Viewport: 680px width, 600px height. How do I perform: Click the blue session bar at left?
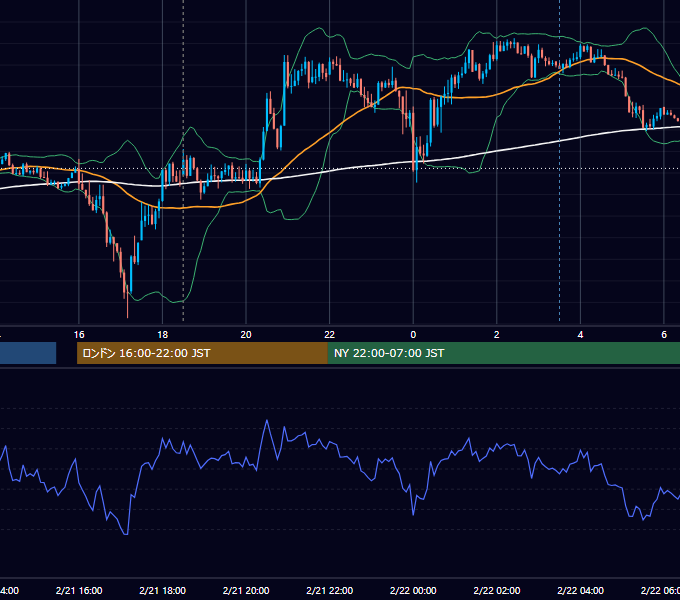click(x=28, y=353)
